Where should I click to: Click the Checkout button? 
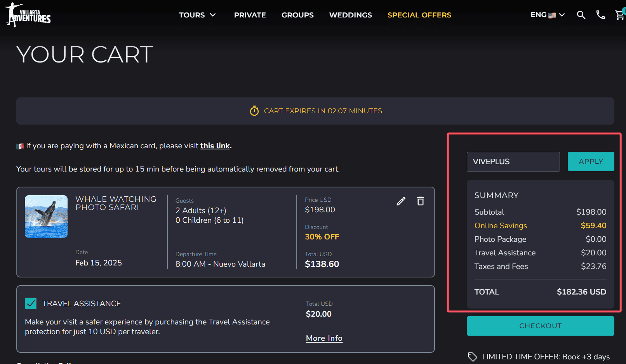click(x=540, y=326)
